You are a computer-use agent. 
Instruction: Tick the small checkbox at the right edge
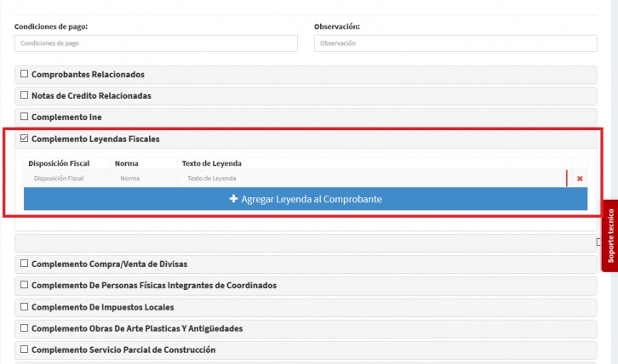coord(598,242)
